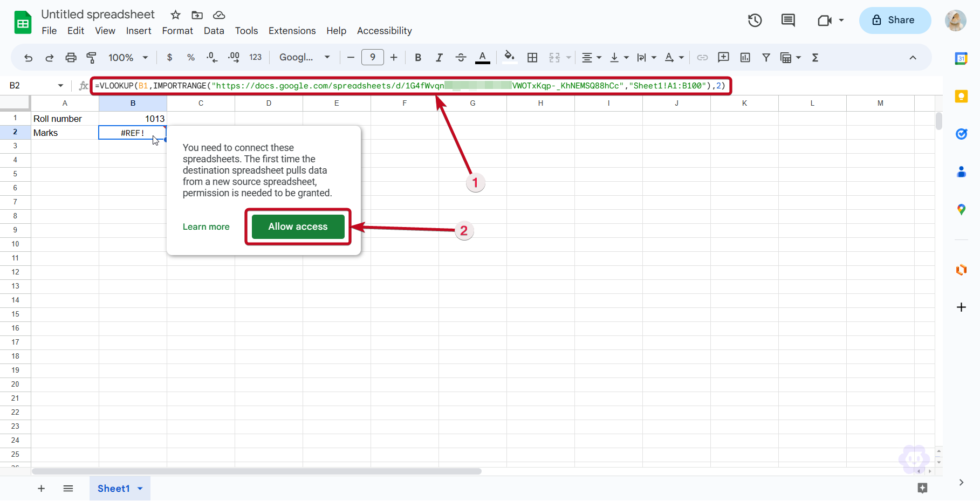Open Google Keep side panel
Screen dimensions: 980x501
point(961,96)
